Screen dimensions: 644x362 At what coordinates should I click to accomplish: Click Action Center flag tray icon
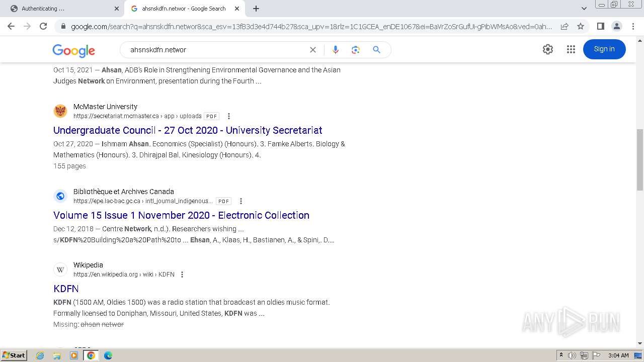(596, 355)
